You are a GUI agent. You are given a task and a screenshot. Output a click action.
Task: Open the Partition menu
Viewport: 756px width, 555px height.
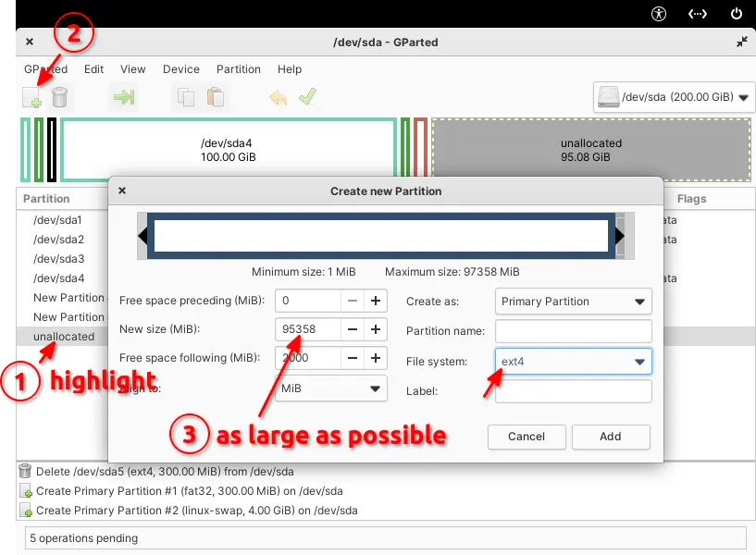click(x=239, y=69)
